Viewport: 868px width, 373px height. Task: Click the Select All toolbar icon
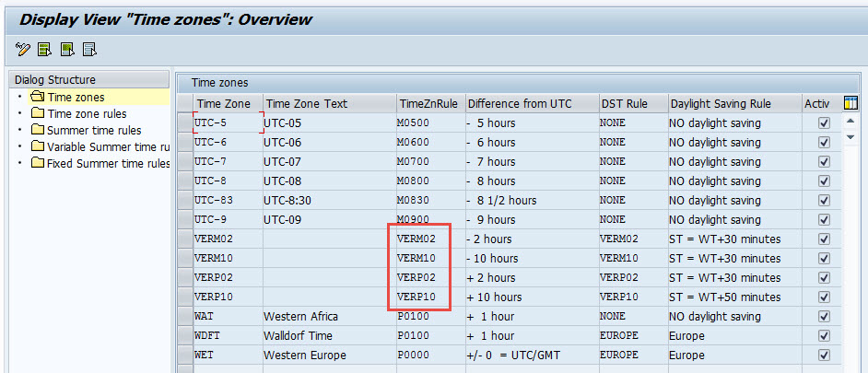(44, 50)
